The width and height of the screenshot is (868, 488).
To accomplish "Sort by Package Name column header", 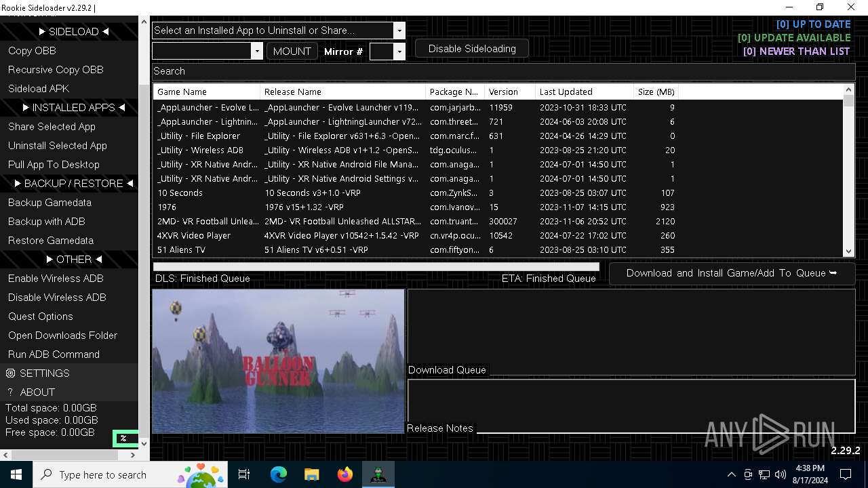I will 455,91.
